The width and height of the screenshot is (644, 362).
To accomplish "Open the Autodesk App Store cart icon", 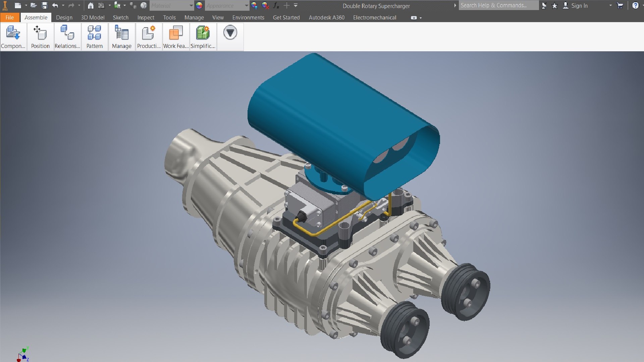I will pos(620,5).
